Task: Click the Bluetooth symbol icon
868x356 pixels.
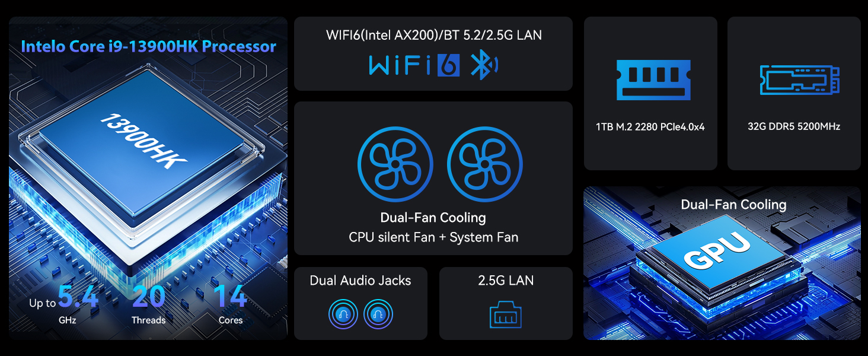Action: [x=484, y=65]
